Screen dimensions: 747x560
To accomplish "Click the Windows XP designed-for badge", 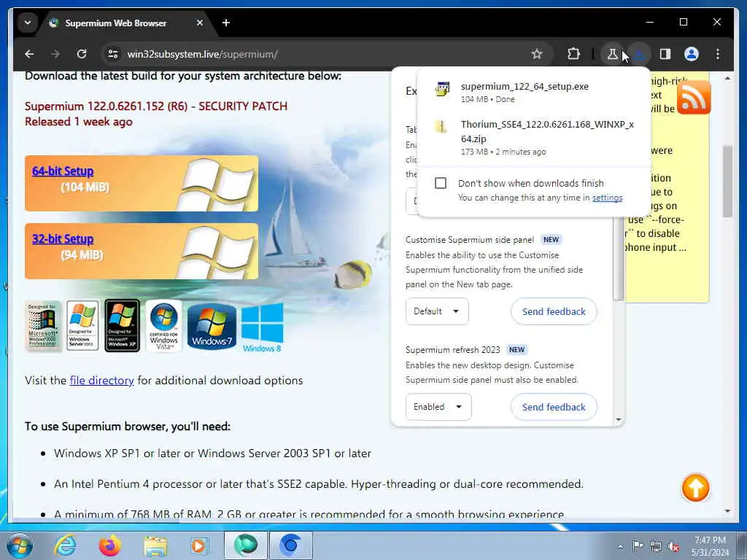I will pos(122,326).
